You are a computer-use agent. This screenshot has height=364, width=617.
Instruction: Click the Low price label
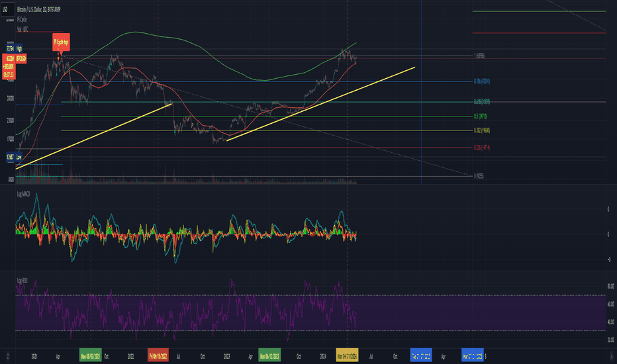point(19,157)
